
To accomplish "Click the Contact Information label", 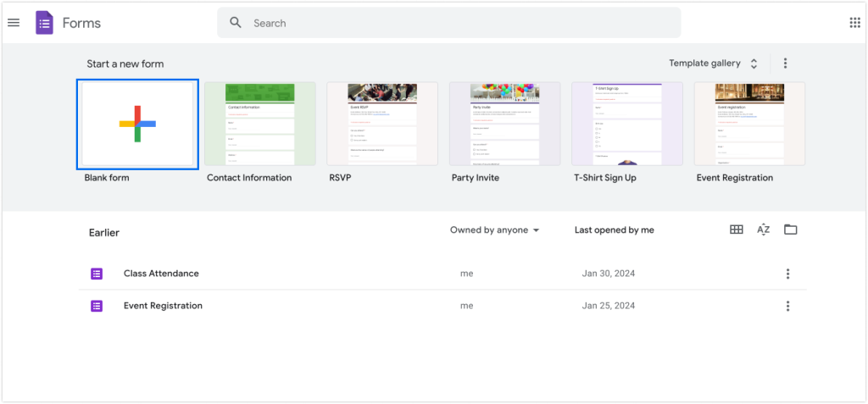I will click(x=249, y=178).
